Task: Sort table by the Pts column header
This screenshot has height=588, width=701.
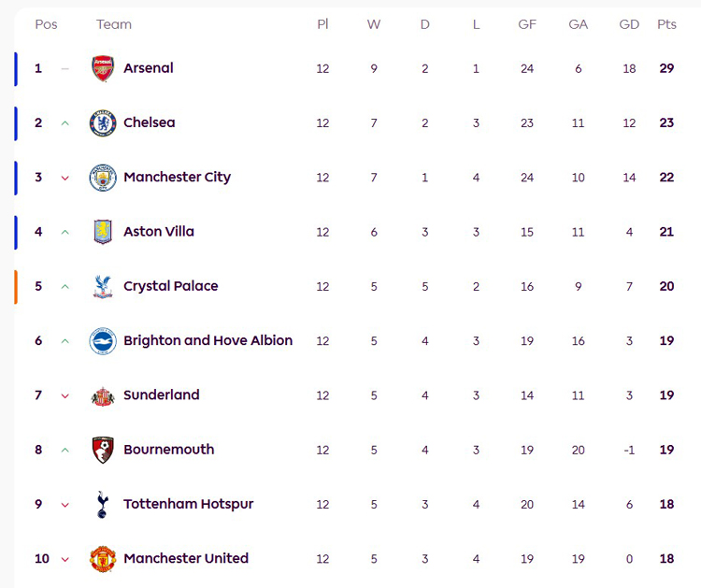Action: click(666, 24)
